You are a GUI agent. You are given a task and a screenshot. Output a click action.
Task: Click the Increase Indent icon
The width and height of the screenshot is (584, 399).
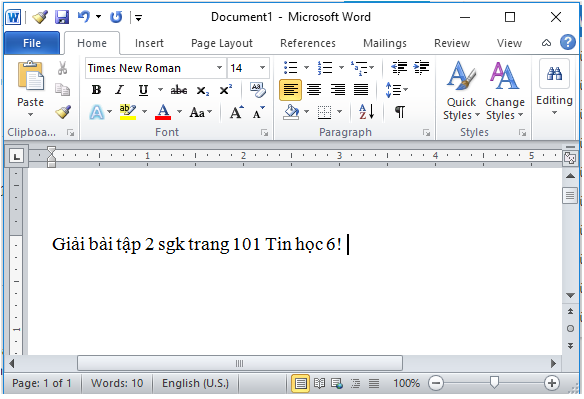(421, 67)
